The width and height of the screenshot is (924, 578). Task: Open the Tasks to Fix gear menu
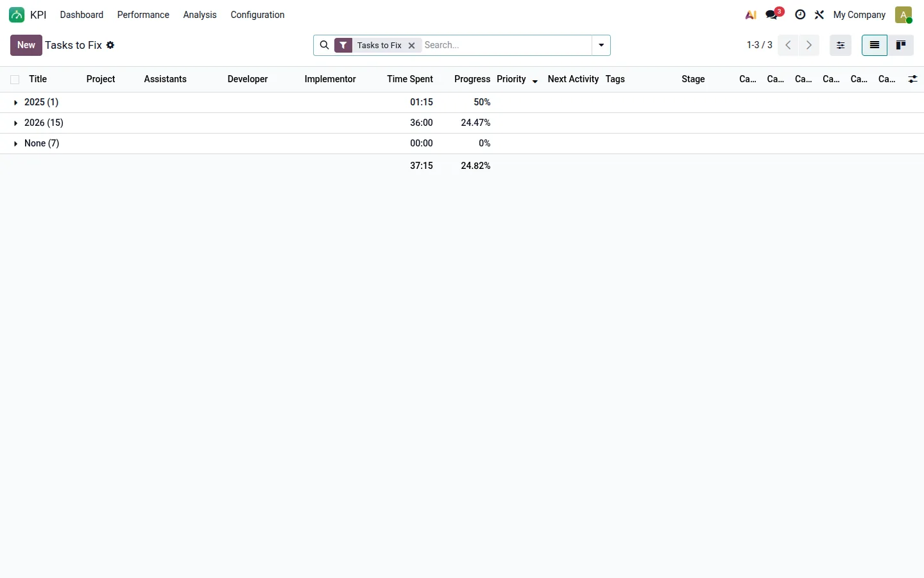coord(110,45)
